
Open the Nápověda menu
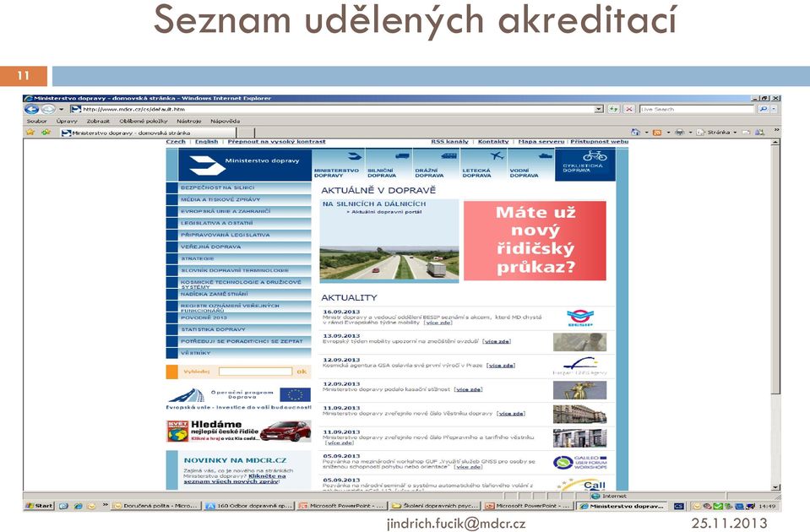[x=226, y=121]
